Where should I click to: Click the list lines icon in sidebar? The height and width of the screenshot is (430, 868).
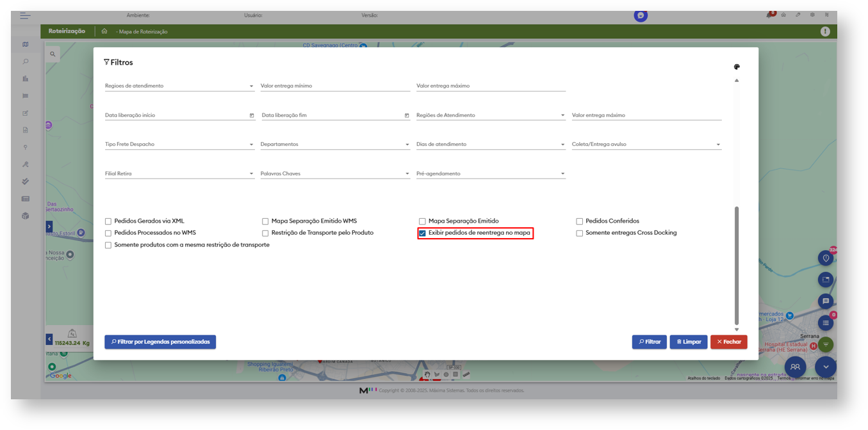(26, 96)
